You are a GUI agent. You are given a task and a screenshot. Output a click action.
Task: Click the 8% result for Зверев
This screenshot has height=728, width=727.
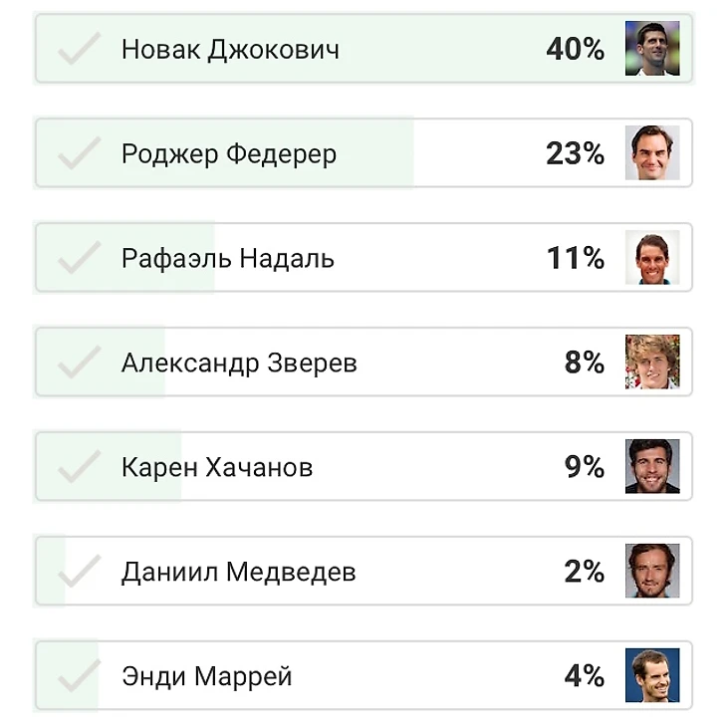click(x=585, y=363)
